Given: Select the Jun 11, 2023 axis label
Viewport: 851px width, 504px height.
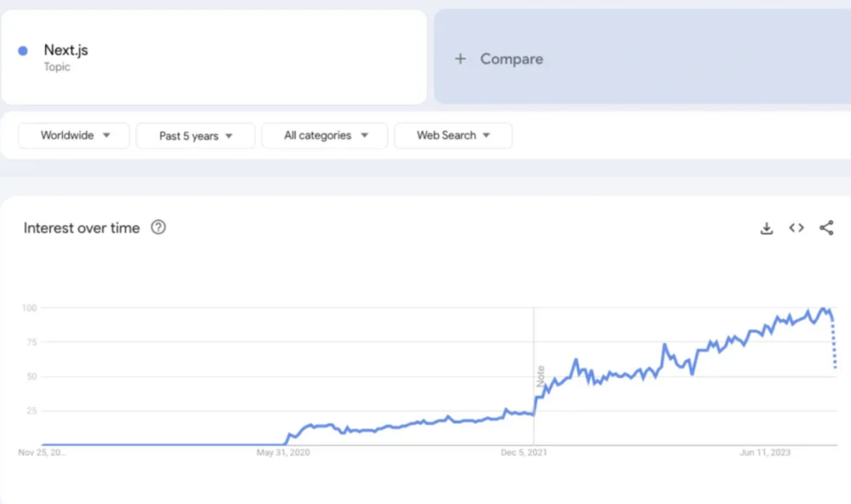Looking at the screenshot, I should (x=765, y=453).
